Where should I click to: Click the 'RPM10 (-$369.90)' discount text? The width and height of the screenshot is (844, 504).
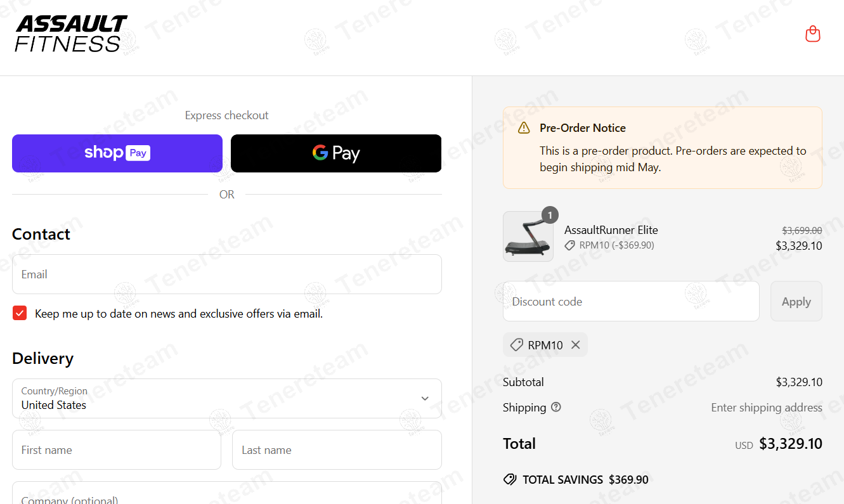616,245
